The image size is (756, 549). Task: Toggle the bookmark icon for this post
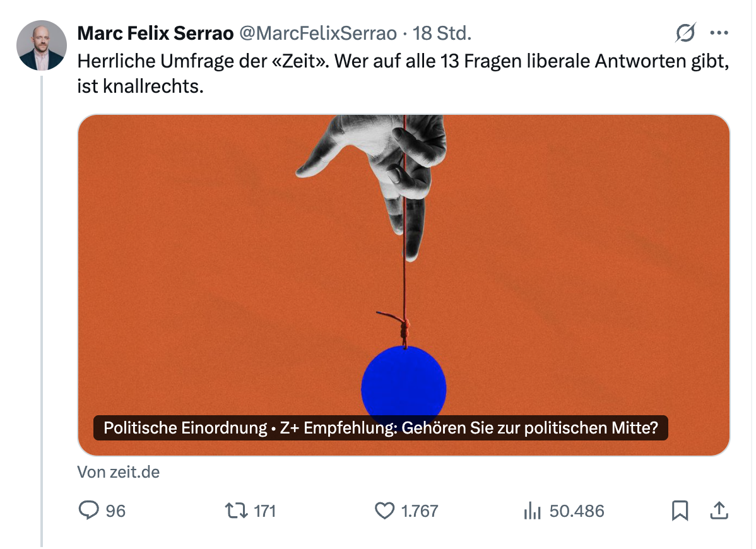(680, 511)
